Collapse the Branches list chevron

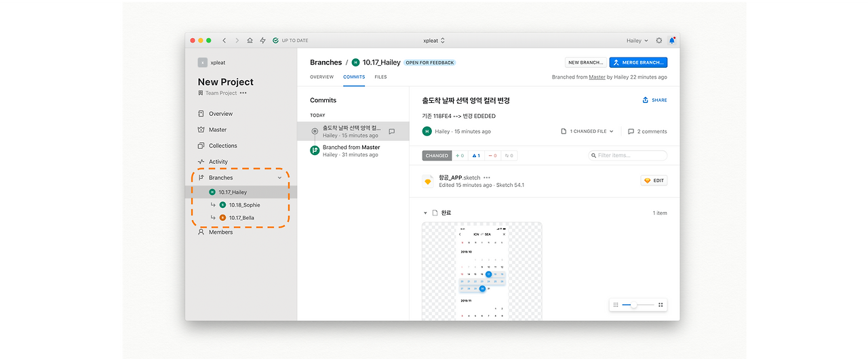(279, 177)
